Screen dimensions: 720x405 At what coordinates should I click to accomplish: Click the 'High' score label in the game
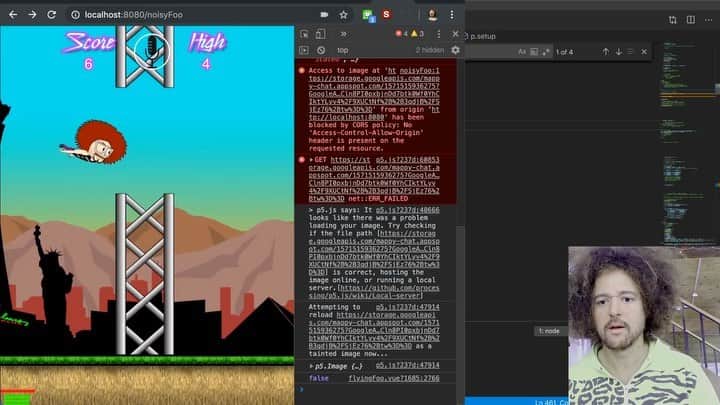click(x=208, y=42)
